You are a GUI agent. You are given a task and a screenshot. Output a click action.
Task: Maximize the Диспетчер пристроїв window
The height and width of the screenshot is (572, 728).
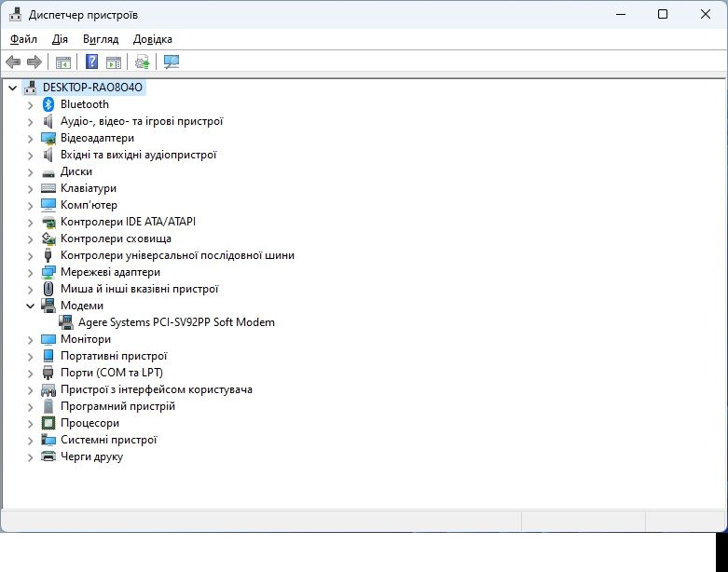(663, 14)
